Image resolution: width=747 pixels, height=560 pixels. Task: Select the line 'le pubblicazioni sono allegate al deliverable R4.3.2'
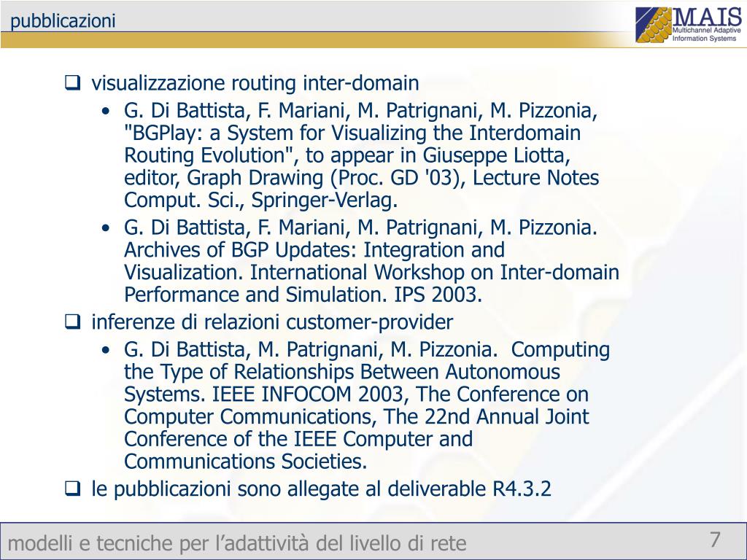322,489
